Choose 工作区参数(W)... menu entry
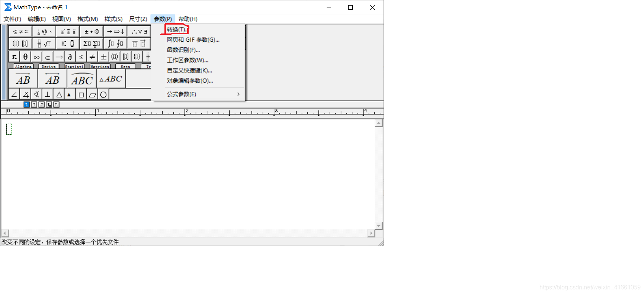 point(198,60)
